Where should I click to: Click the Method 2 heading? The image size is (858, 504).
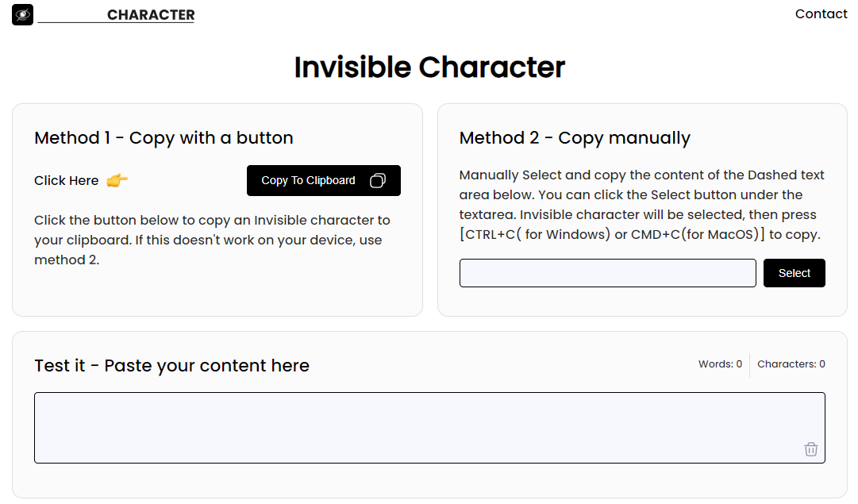click(x=575, y=138)
